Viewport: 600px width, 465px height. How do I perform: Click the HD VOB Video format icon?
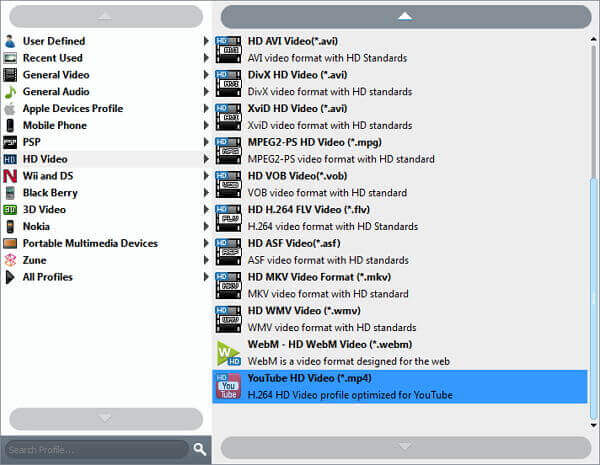click(228, 184)
